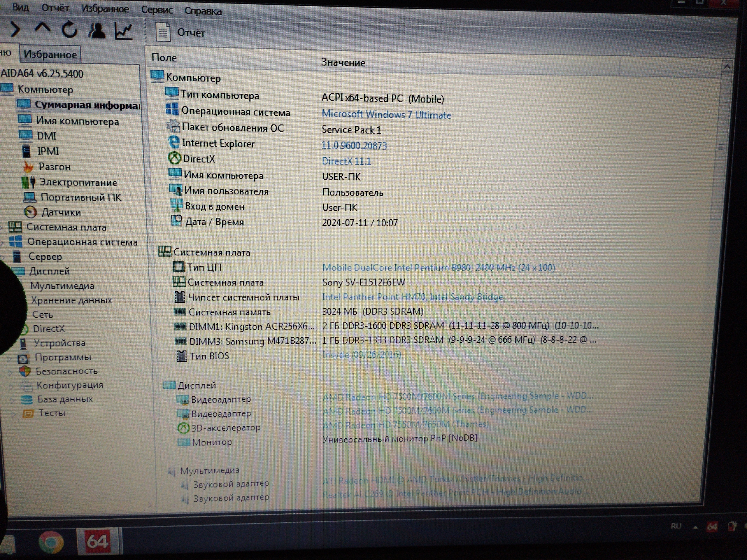Click the Программы tree icon
The width and height of the screenshot is (747, 560).
pos(23,358)
